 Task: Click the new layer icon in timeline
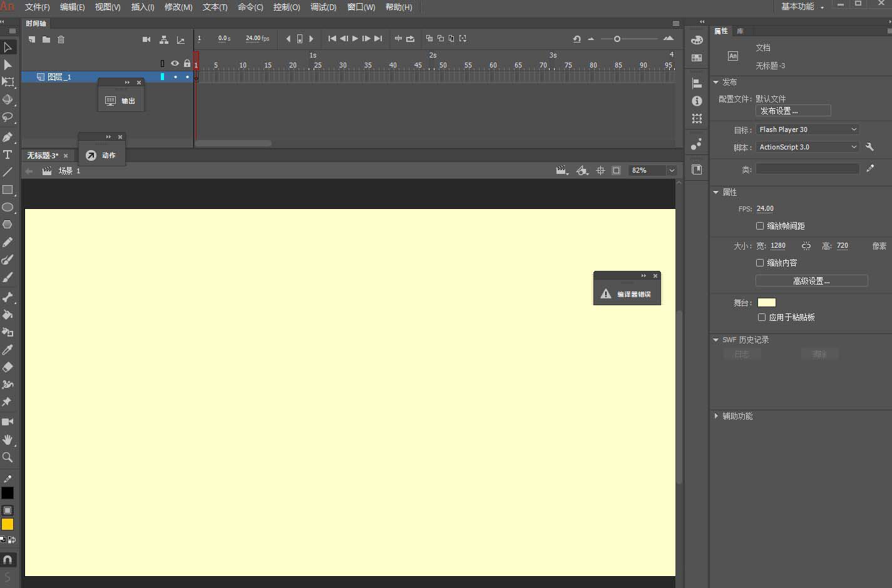pyautogui.click(x=31, y=39)
